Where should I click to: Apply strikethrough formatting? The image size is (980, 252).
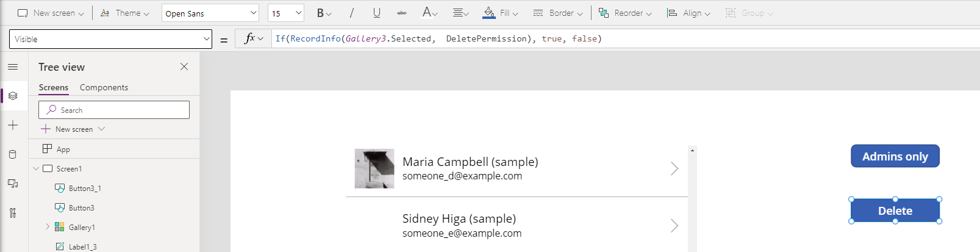[x=401, y=13]
